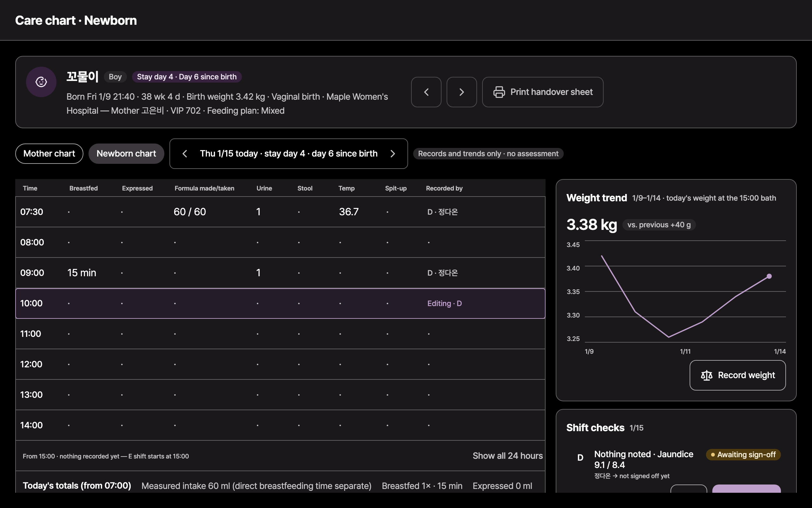812x508 pixels.
Task: Click the Breastfed column header
Action: [x=83, y=189]
